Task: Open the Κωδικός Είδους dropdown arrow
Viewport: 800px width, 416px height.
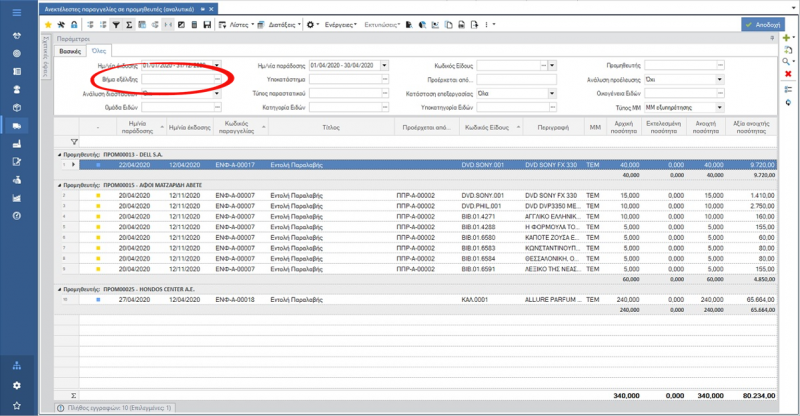Action: 552,65
